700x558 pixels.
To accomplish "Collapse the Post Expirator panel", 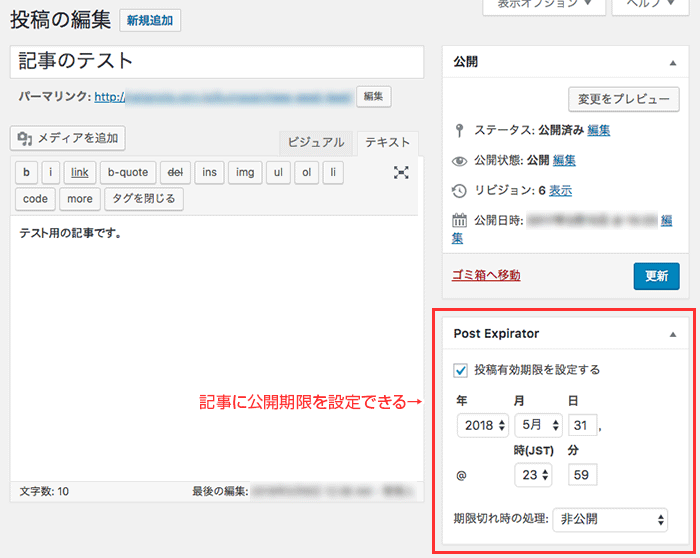I will pyautogui.click(x=673, y=334).
